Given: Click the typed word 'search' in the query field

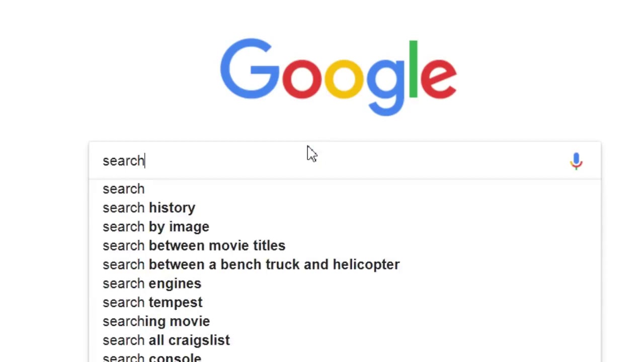Looking at the screenshot, I should click(123, 161).
